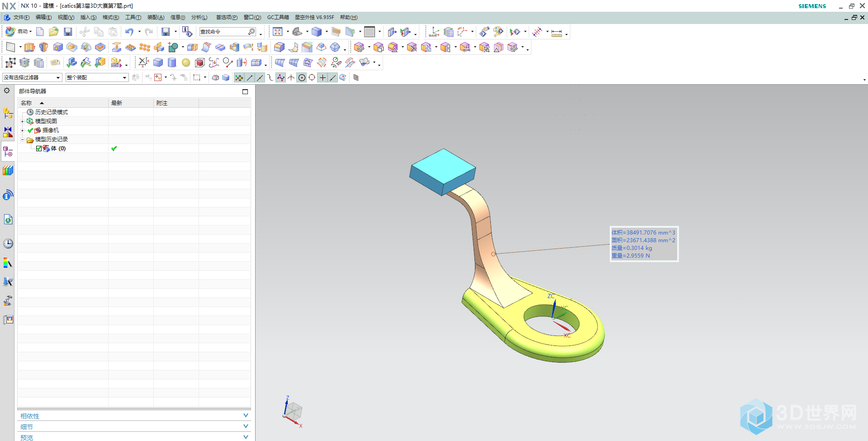Open the Constraint Navigator sidebar tab
The width and height of the screenshot is (868, 441).
click(8, 132)
